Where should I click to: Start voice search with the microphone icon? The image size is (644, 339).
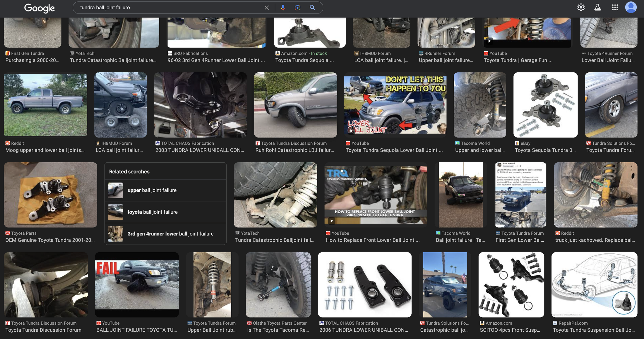[283, 8]
